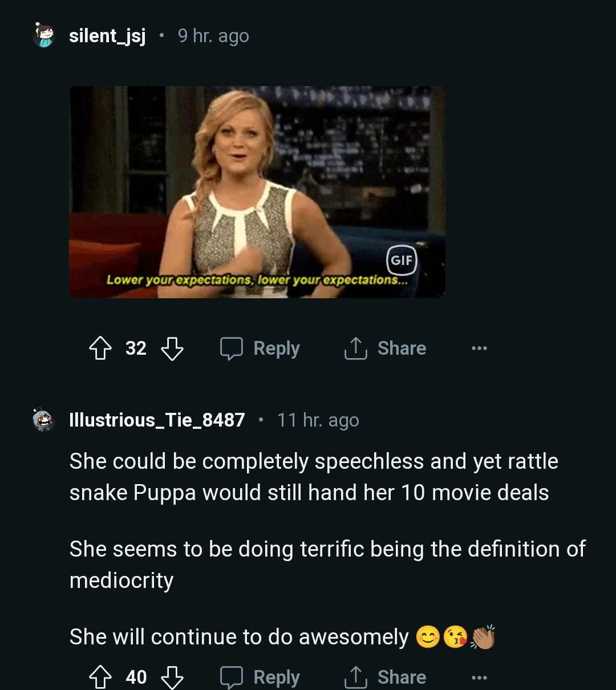Screen dimensions: 616x690
Task: Open more options for Illustrious_Tie_8487's comment
Action: coord(479,677)
